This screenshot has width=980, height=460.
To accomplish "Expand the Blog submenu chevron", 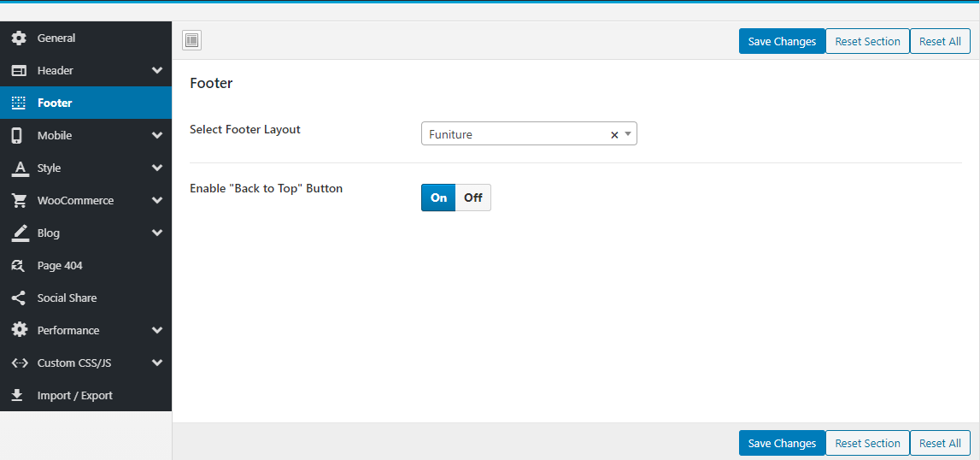I will click(157, 233).
